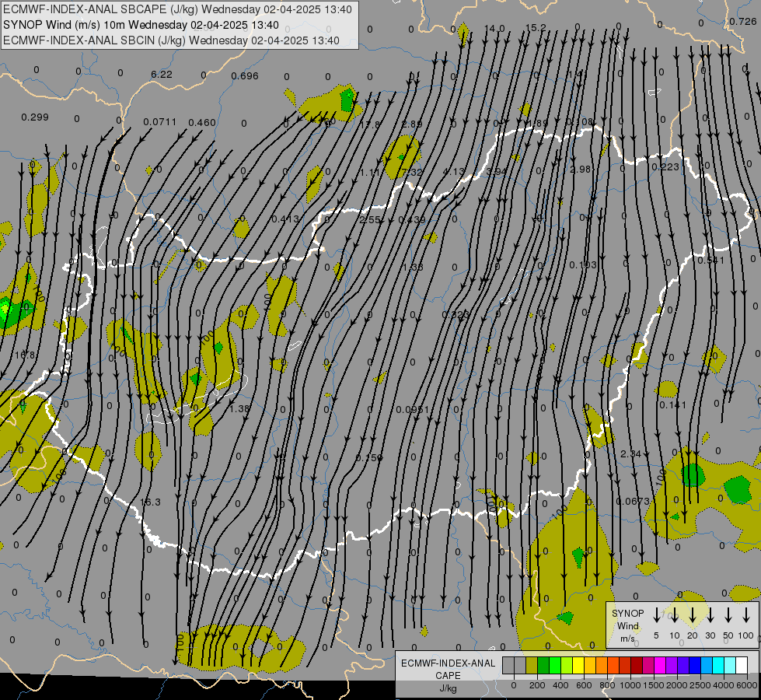This screenshot has width=761, height=700.
Task: Click the 0.726 value on the map
Action: [743, 21]
